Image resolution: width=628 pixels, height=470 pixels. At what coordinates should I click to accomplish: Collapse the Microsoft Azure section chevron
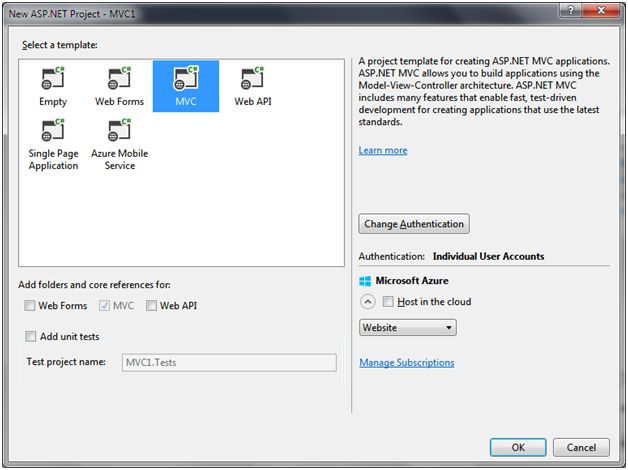368,301
